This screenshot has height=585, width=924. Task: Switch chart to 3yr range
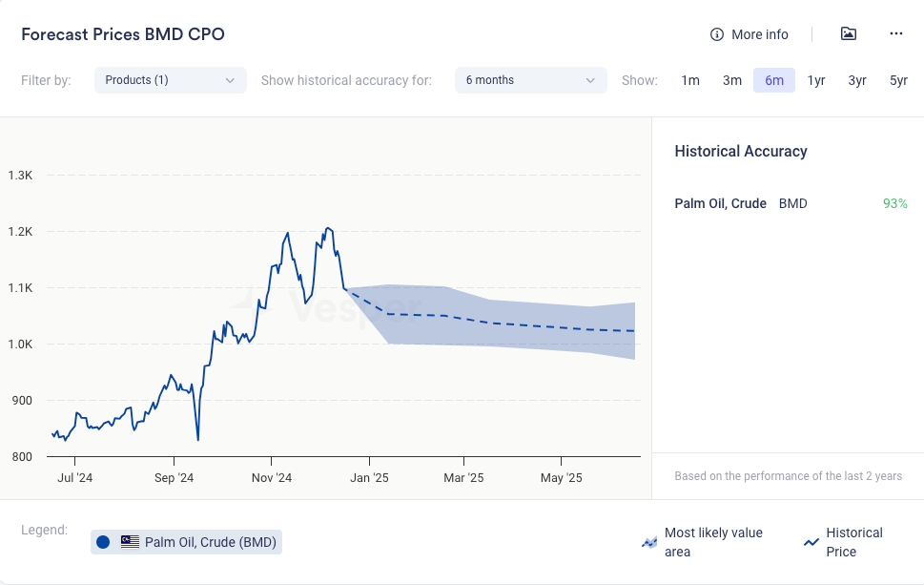coord(857,80)
